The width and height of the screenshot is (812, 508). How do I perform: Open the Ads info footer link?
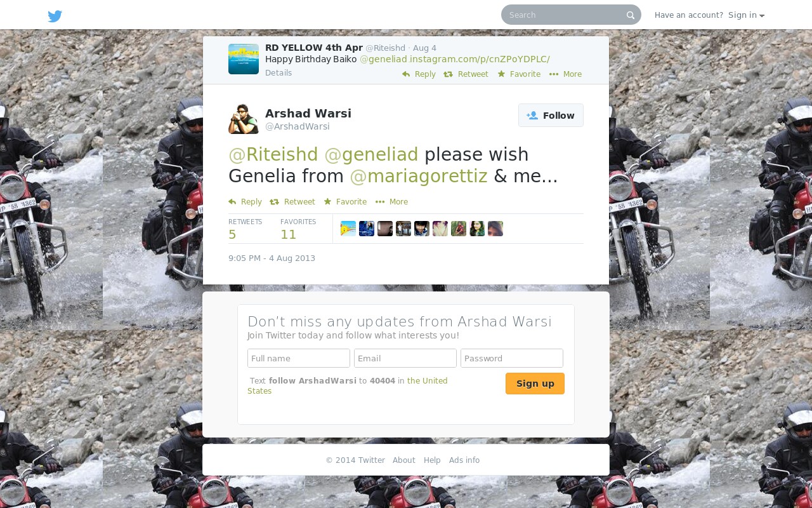click(464, 460)
